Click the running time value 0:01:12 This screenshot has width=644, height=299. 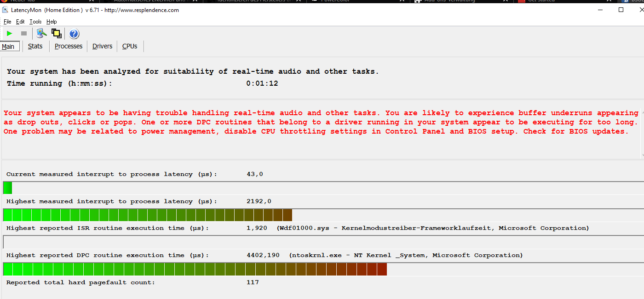[262, 83]
